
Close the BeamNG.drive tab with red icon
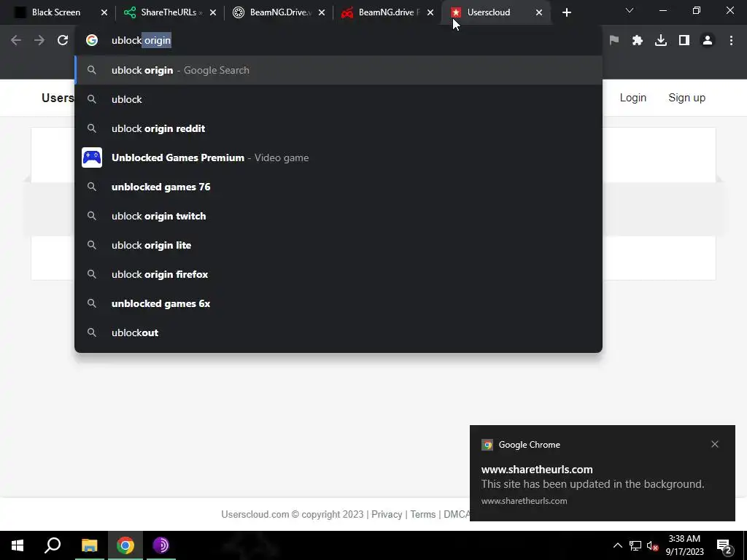[430, 13]
